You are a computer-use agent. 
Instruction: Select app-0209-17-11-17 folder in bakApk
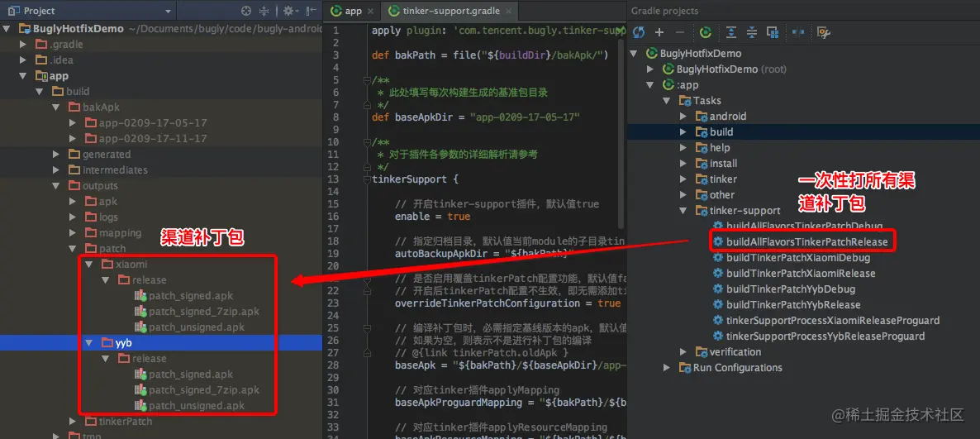click(x=153, y=138)
